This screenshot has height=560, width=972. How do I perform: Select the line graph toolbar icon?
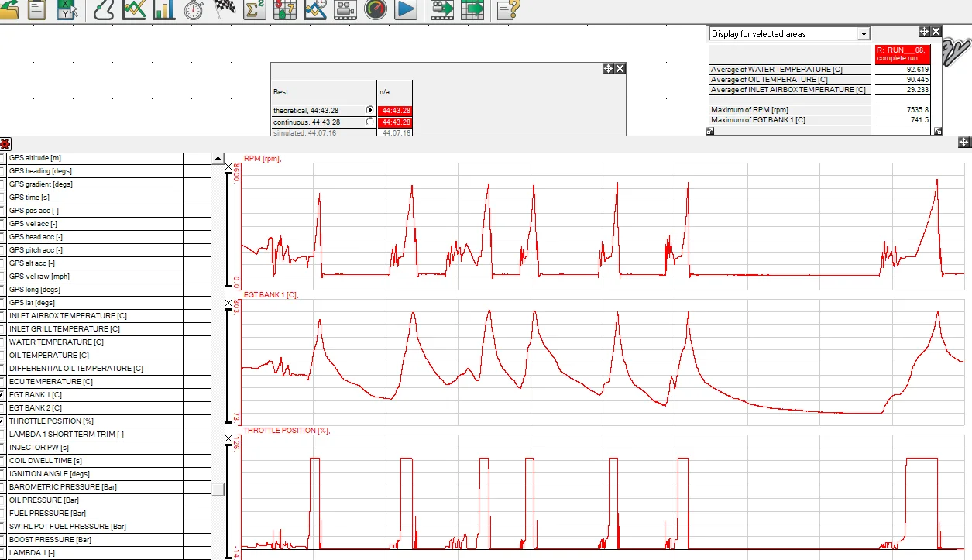point(134,9)
